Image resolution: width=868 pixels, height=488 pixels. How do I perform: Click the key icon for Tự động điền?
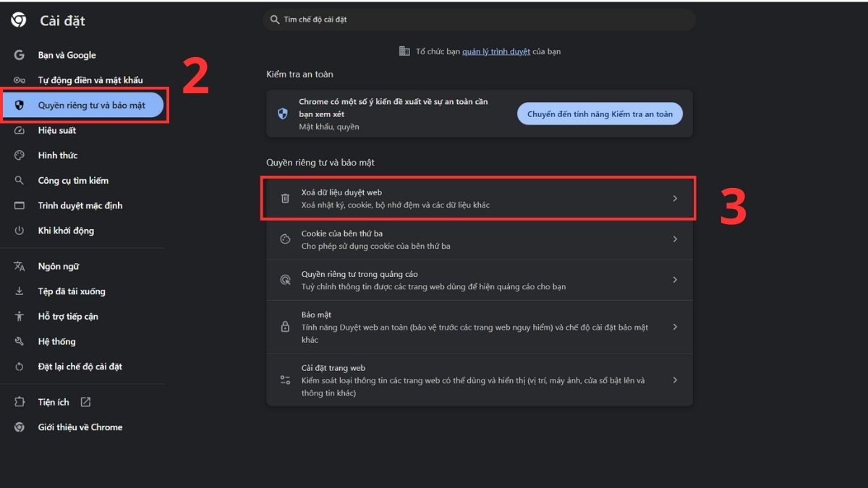[20, 80]
